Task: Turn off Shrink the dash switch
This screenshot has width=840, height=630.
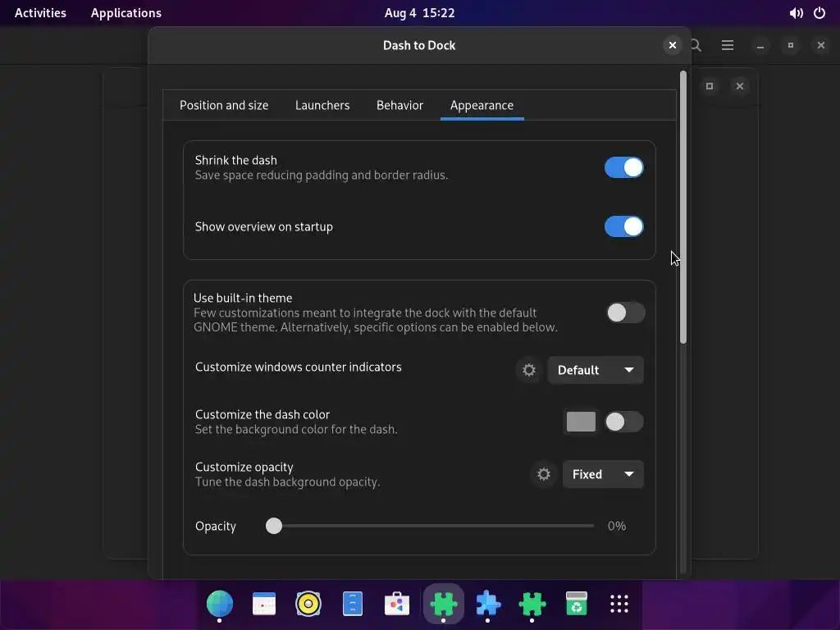Action: click(624, 167)
